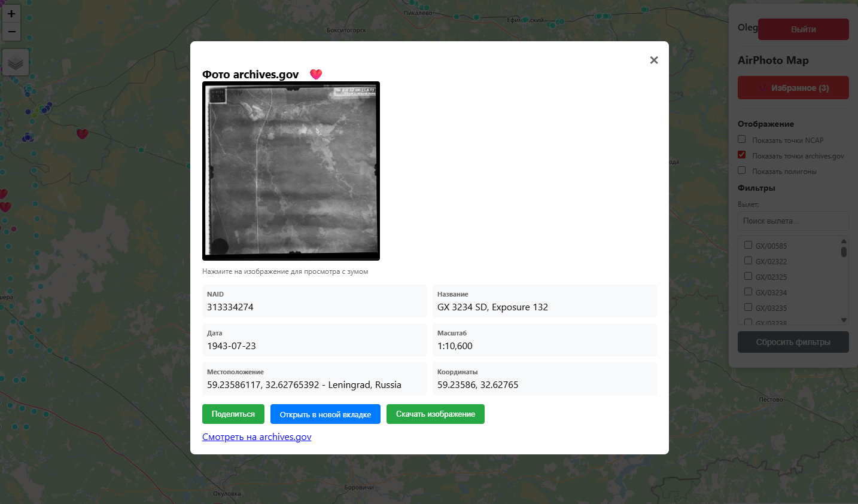
Task: Open Избранное (3) favorites list
Action: coord(793,88)
